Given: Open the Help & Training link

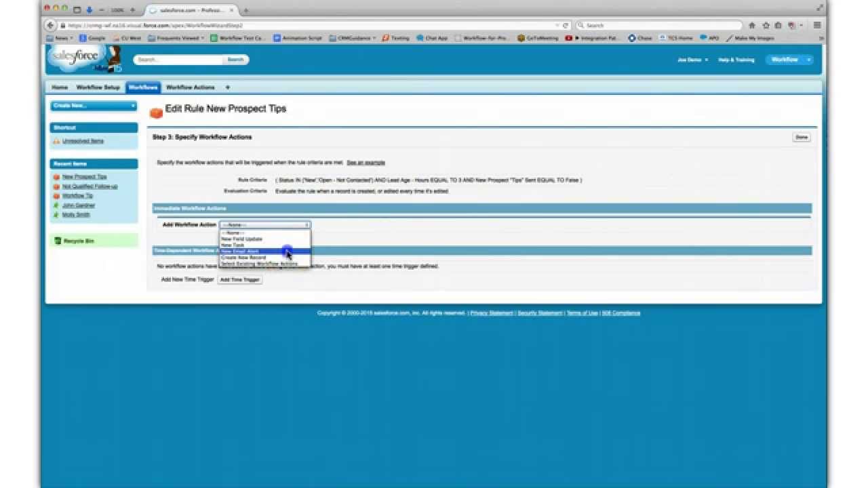Looking at the screenshot, I should (736, 60).
